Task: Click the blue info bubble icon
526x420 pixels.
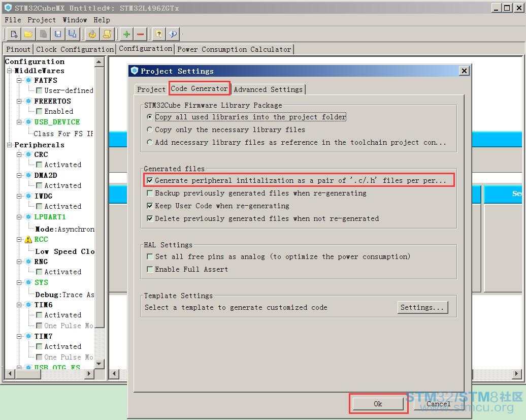Action: click(x=173, y=34)
